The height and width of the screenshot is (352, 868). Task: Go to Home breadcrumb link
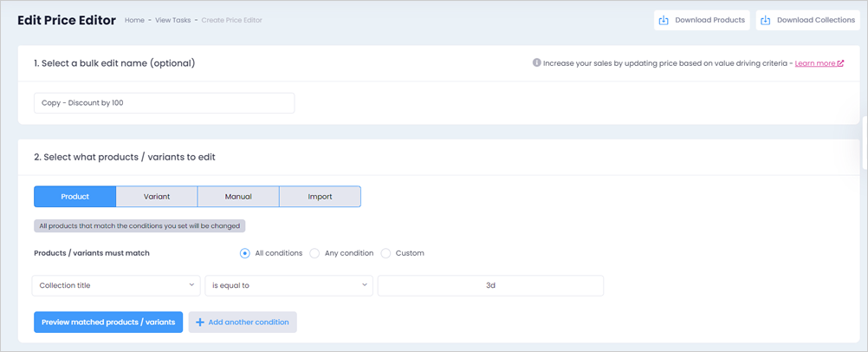134,20
